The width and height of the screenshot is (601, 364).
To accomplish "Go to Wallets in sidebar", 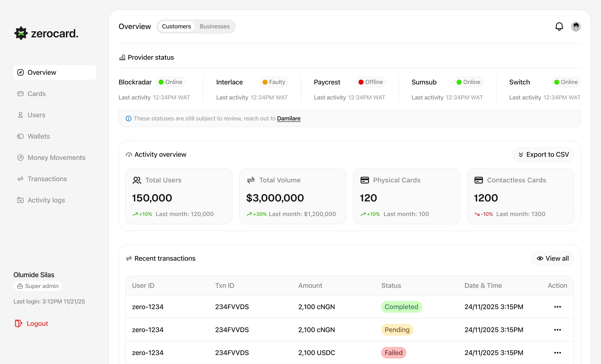I will 39,136.
